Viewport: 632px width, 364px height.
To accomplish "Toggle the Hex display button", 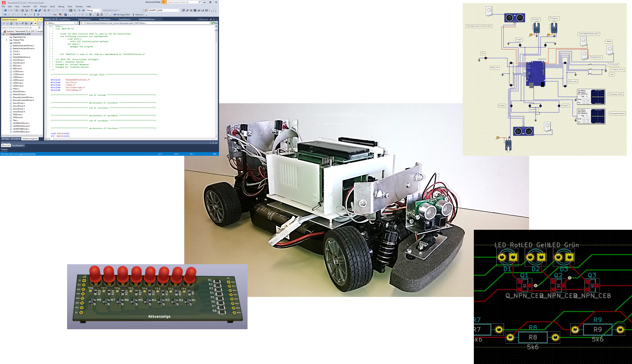I will [x=55, y=15].
